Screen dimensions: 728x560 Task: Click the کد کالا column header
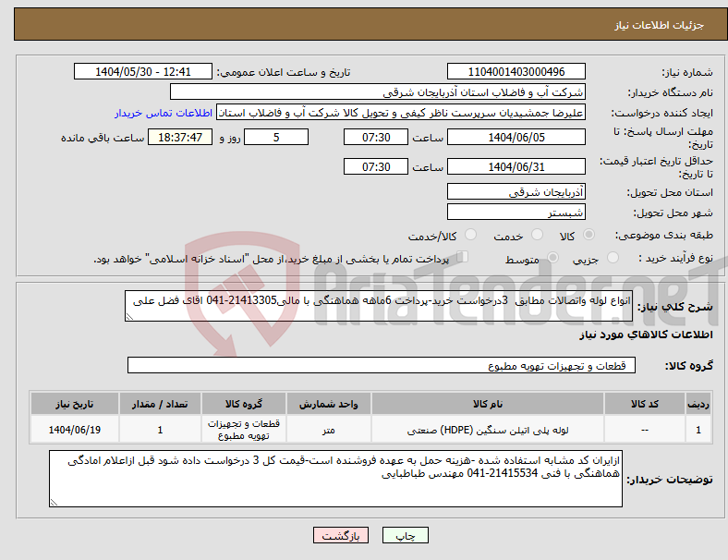pyautogui.click(x=645, y=404)
